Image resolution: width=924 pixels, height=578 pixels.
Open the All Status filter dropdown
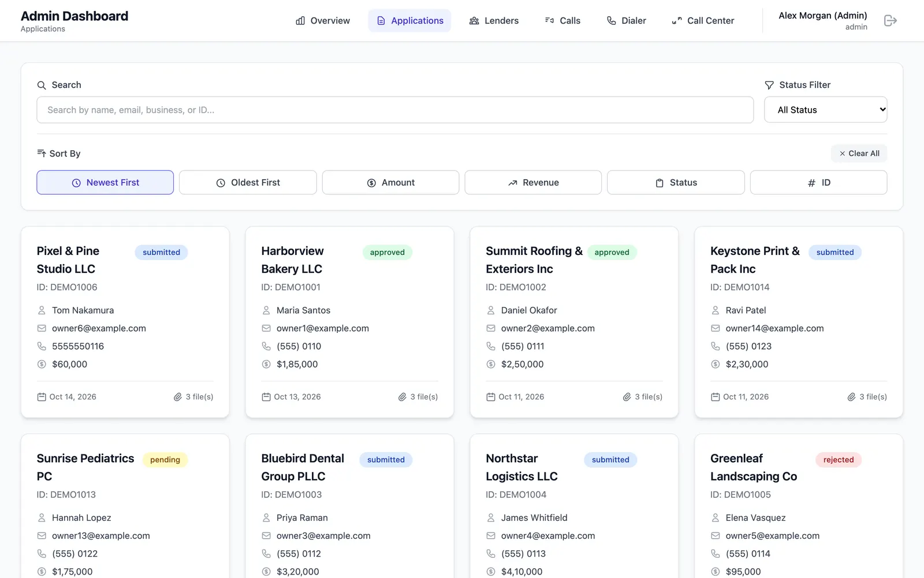pyautogui.click(x=826, y=110)
